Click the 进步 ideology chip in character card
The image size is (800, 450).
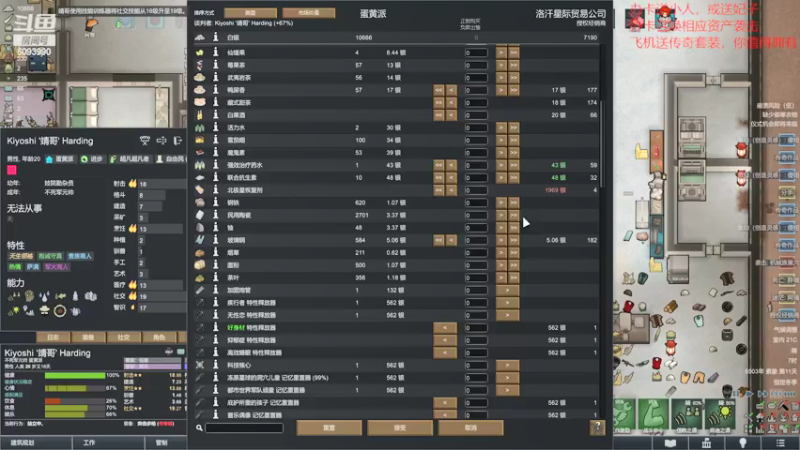click(x=92, y=159)
